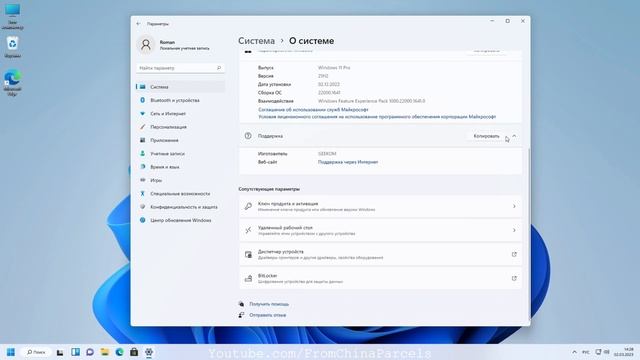Open File Explorer from the taskbar
Viewport: 640px width, 360px height.
click(104, 352)
